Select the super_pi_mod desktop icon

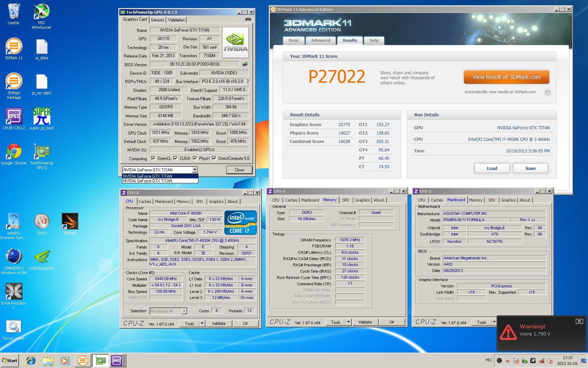(42, 119)
